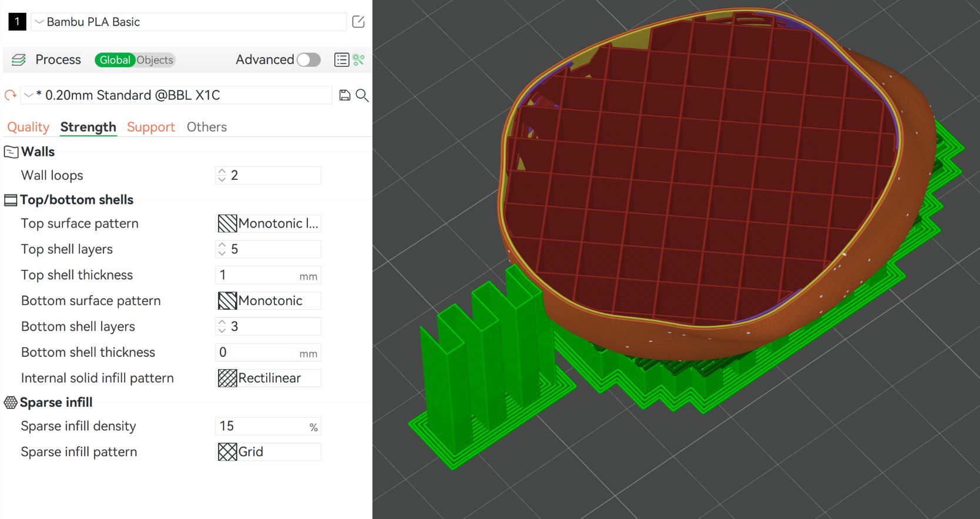The height and width of the screenshot is (519, 980).
Task: Toggle the Advanced mode switch
Action: (x=308, y=60)
